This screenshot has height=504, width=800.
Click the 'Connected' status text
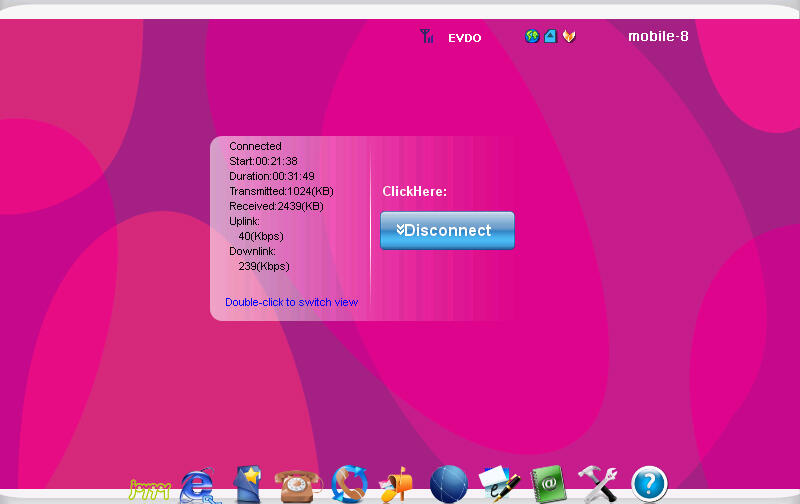click(x=255, y=146)
